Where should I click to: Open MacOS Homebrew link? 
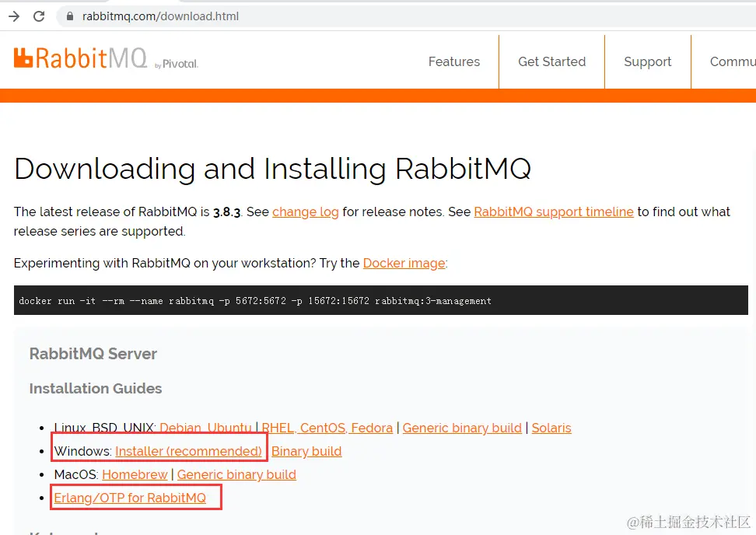click(x=135, y=474)
